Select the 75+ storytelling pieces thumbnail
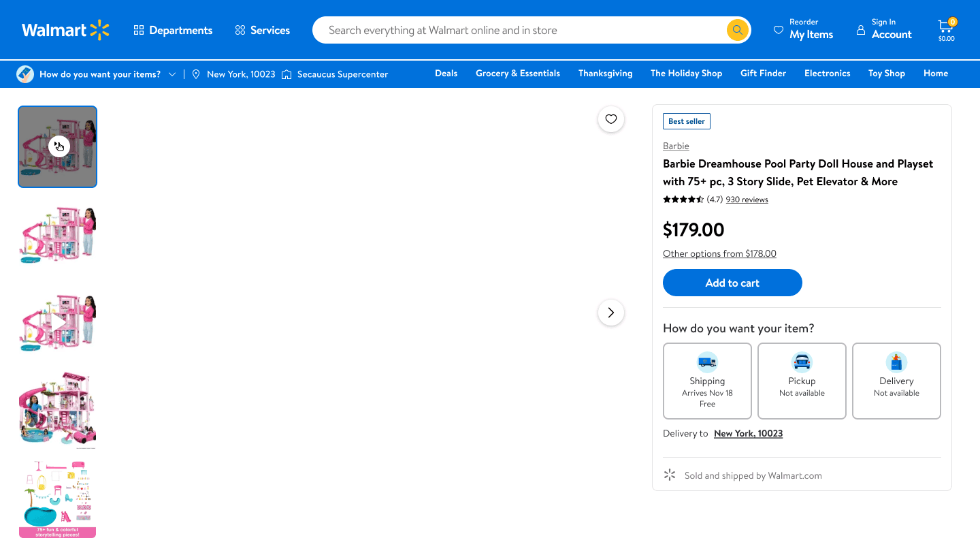Screen dimensions: 980x553 tap(58, 499)
